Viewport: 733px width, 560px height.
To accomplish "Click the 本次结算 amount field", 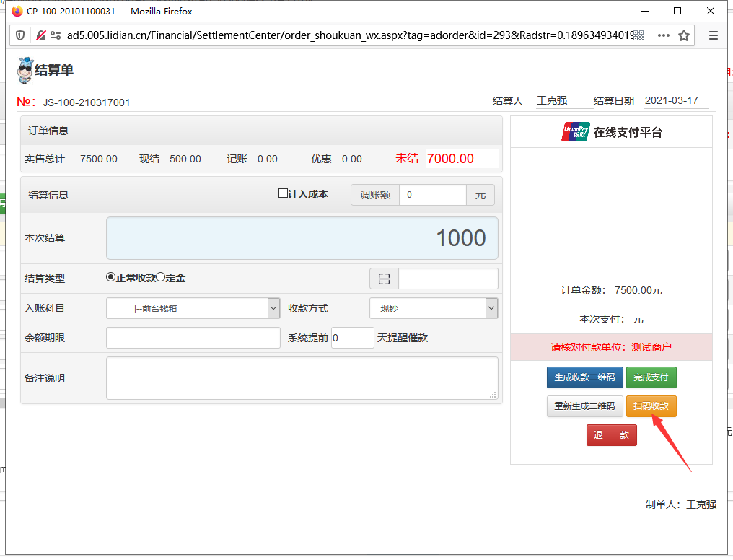I will coord(302,238).
